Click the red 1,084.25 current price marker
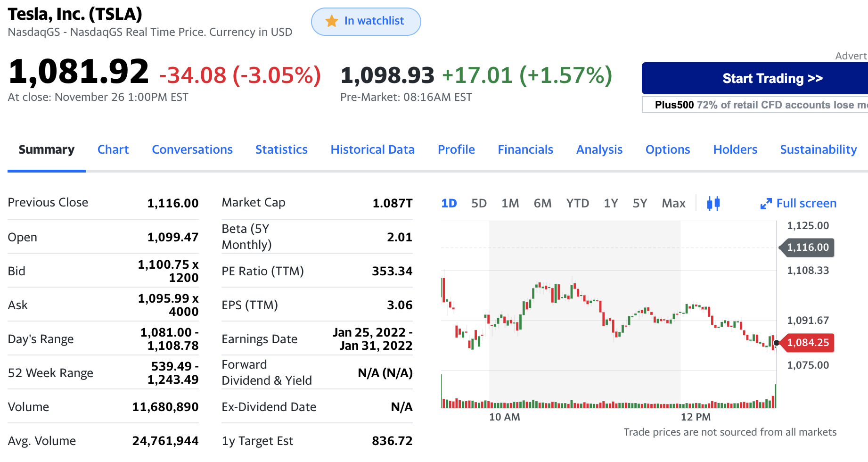Image resolution: width=868 pixels, height=462 pixels. [808, 343]
